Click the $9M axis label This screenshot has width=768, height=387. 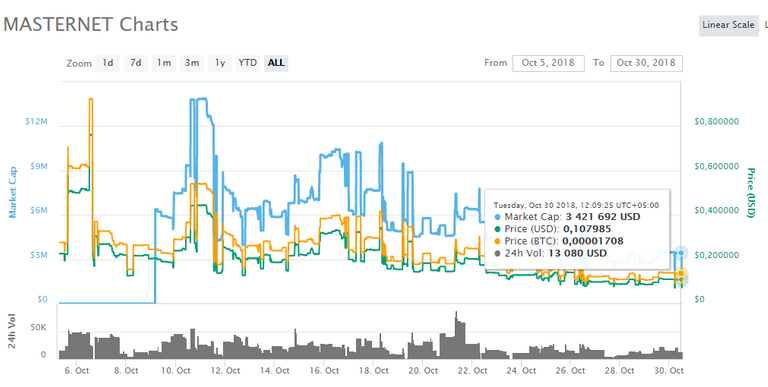(39, 167)
